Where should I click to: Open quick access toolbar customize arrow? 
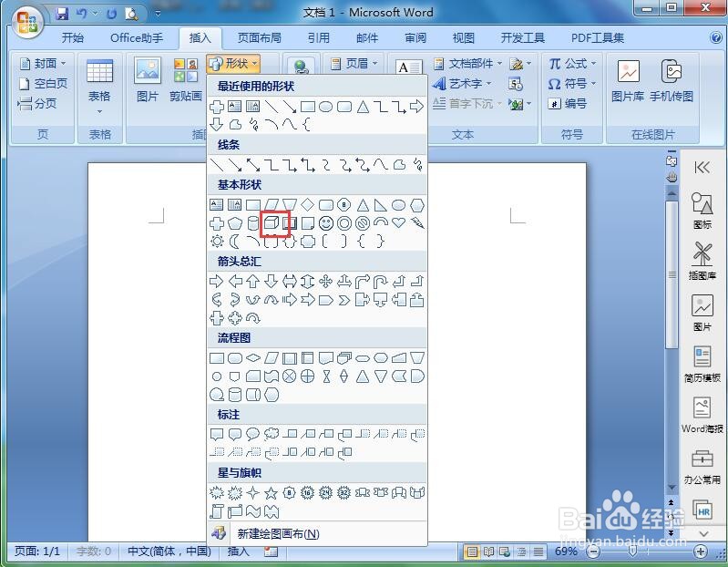coord(158,14)
